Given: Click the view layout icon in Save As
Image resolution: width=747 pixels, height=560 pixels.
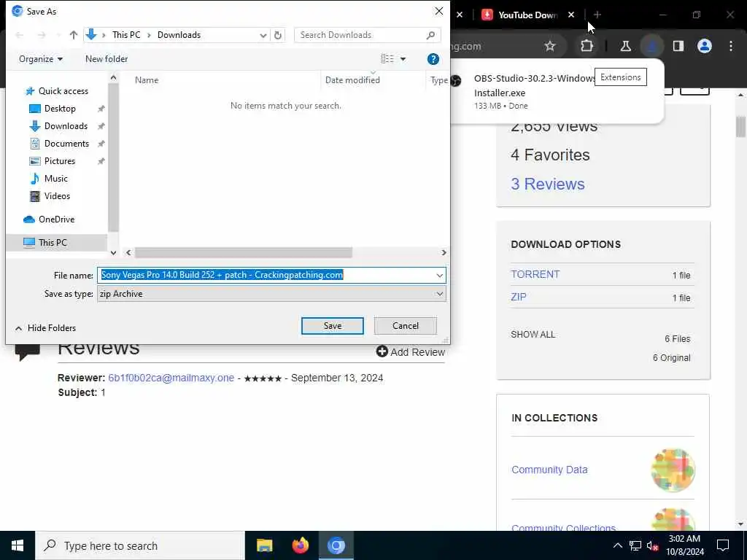Looking at the screenshot, I should coord(387,58).
